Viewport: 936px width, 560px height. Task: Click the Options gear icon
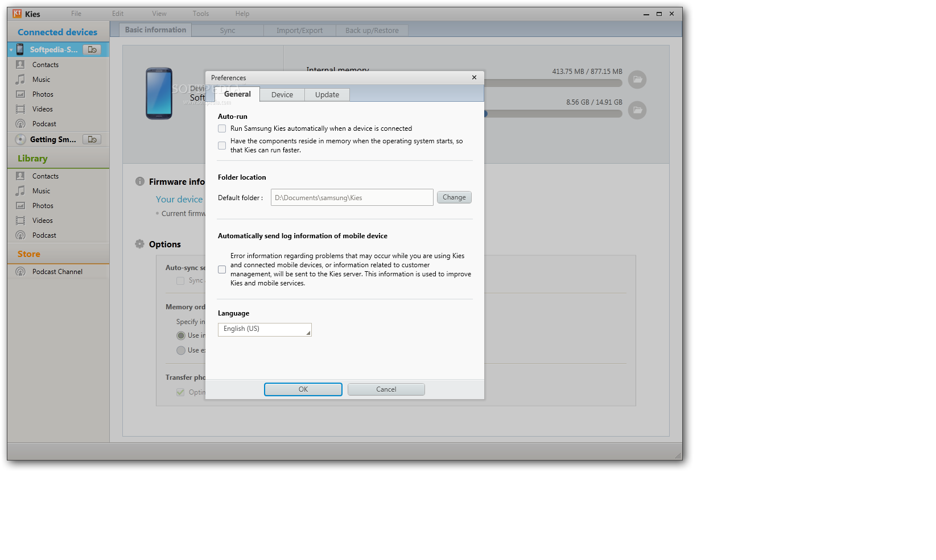pos(140,244)
